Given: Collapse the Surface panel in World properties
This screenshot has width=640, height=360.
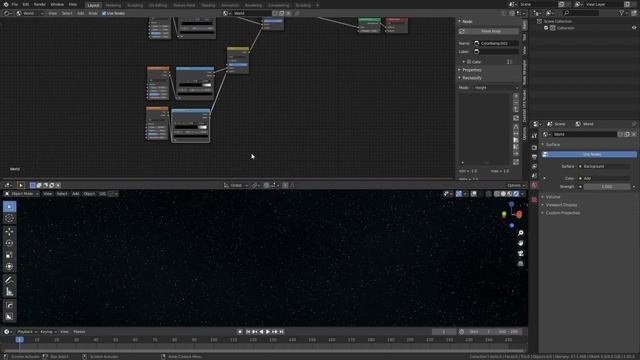Looking at the screenshot, I should click(x=553, y=144).
